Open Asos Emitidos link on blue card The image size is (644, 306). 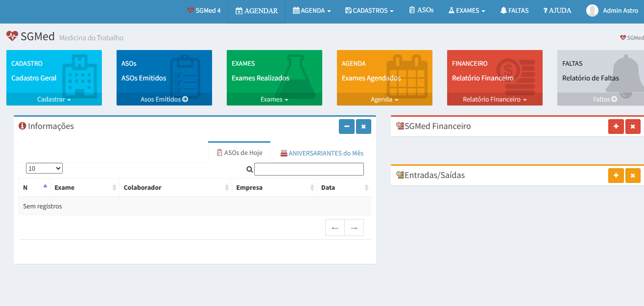[x=164, y=99]
